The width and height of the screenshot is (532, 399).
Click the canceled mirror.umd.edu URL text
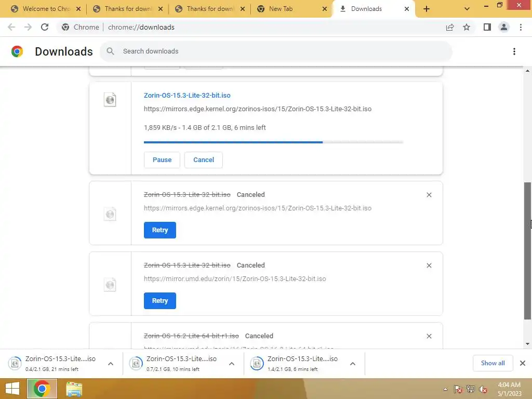point(235,279)
